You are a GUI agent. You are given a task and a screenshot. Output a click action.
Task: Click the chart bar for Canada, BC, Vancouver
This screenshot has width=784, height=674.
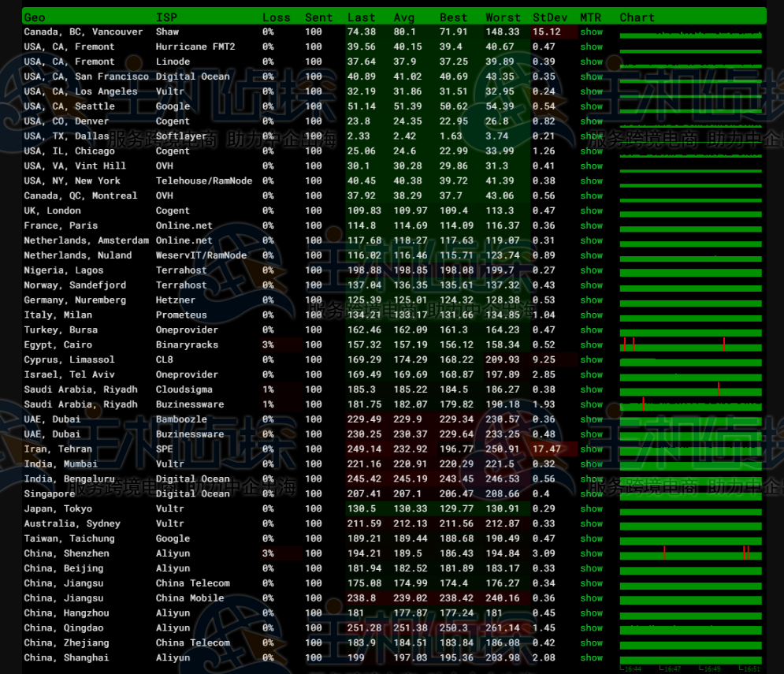click(x=690, y=35)
